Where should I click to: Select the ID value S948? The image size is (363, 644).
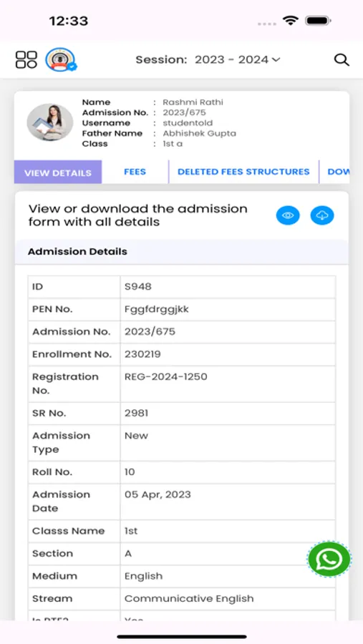pos(138,286)
